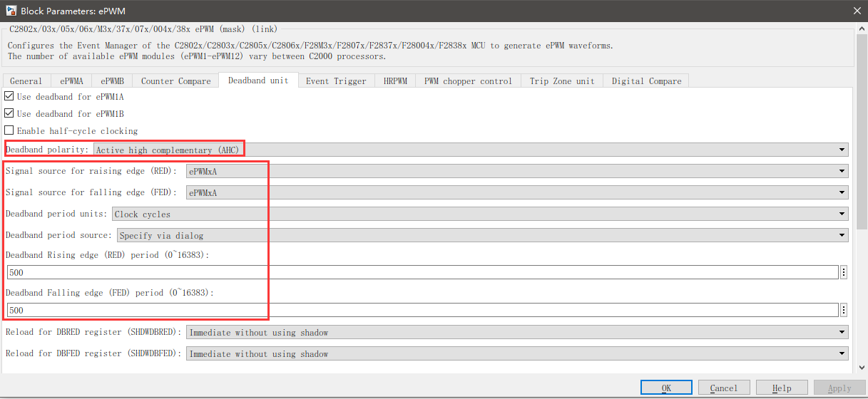This screenshot has height=399, width=868.
Task: Switch to the ePWMB tab
Action: pyautogui.click(x=112, y=81)
